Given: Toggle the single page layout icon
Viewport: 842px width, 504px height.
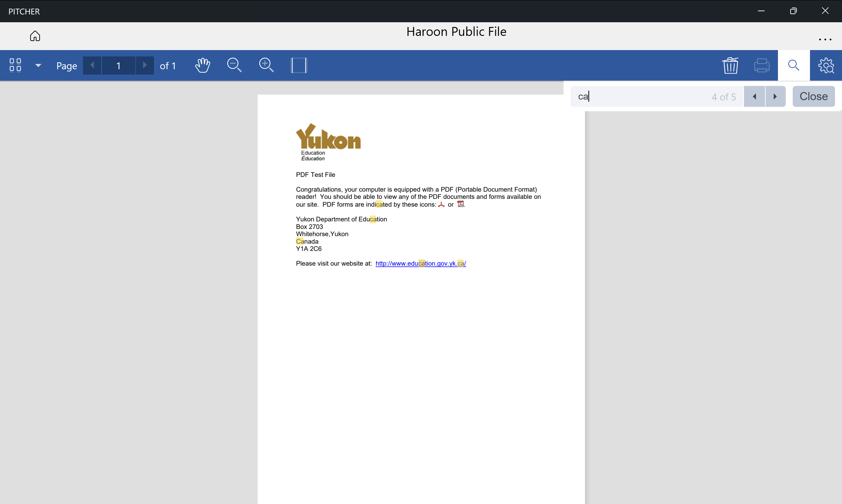Looking at the screenshot, I should coord(299,65).
